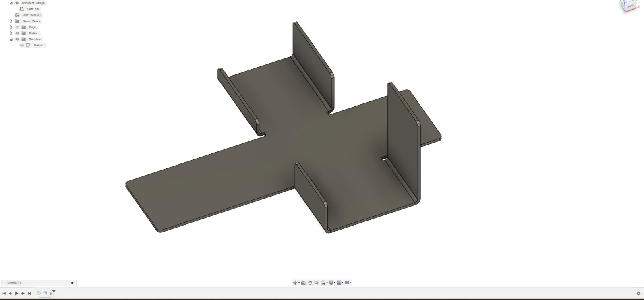
Task: Select the Pan hand tool
Action: click(310, 283)
